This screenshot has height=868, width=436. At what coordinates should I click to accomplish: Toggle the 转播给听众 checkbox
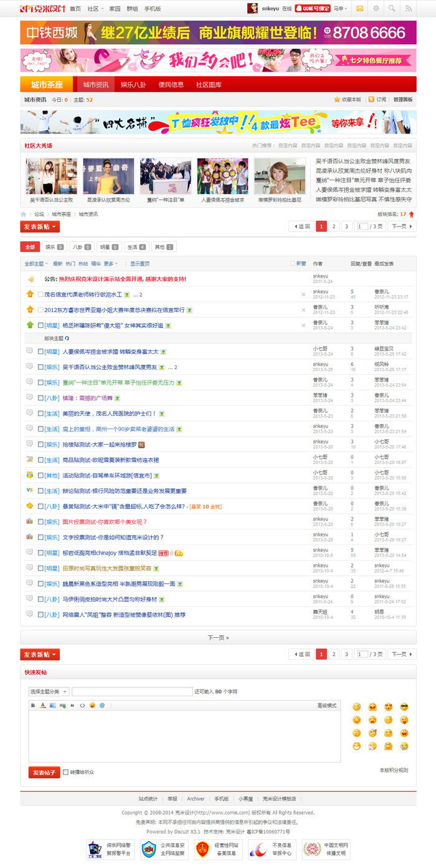(x=65, y=772)
